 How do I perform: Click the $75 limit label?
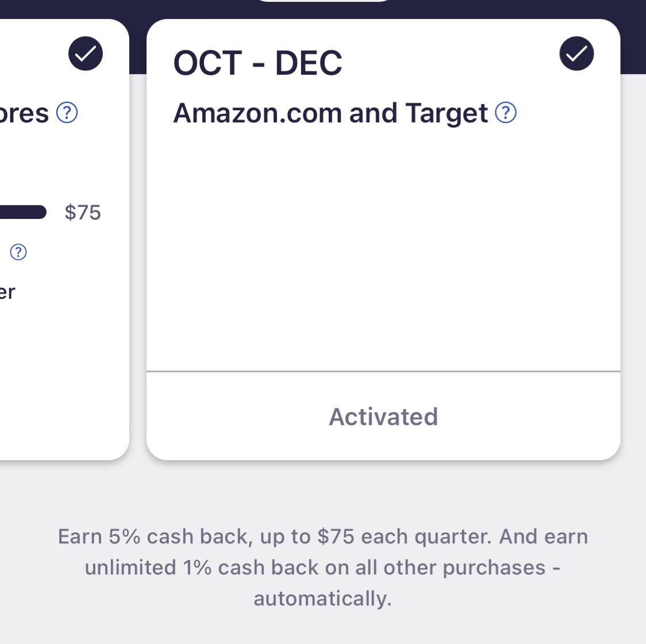83,213
